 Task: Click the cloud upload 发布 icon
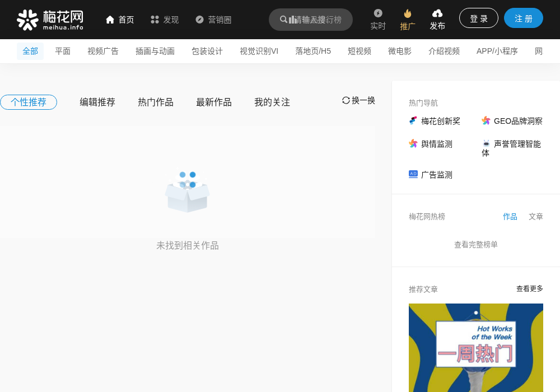pos(437,13)
